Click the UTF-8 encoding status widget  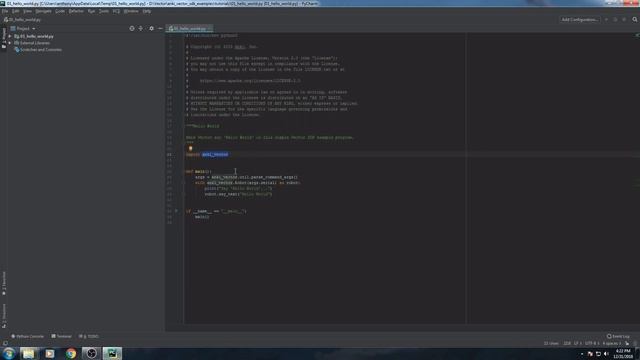[x=592, y=343]
